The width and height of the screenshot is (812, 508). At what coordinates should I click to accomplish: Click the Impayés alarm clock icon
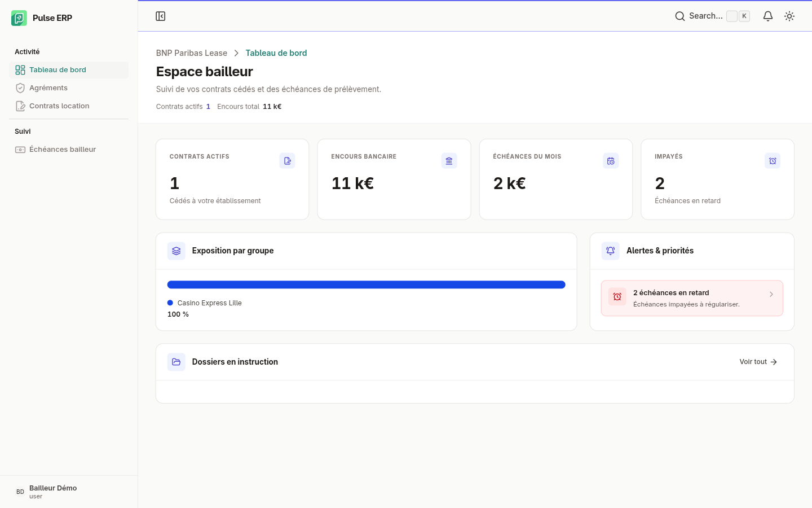(773, 161)
